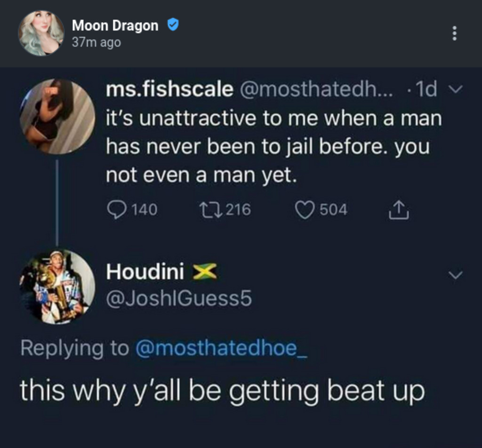Click the retweet arrows icon

coord(210,210)
